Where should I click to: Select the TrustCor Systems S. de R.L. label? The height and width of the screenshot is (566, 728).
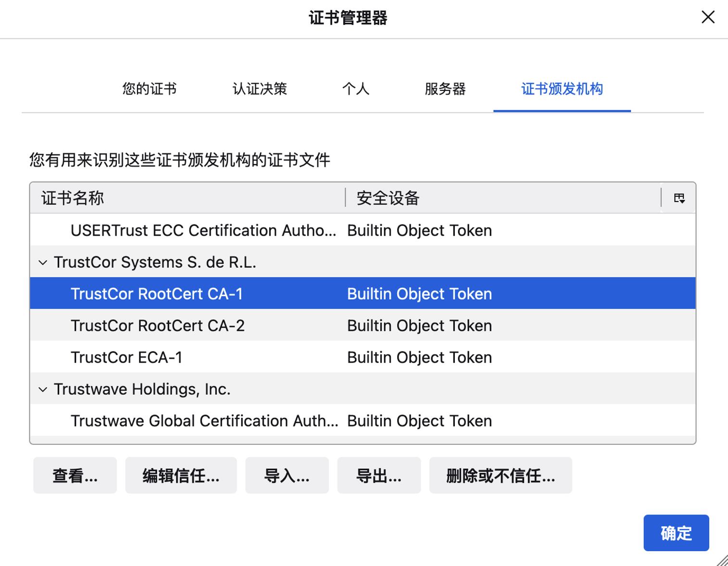[155, 263]
